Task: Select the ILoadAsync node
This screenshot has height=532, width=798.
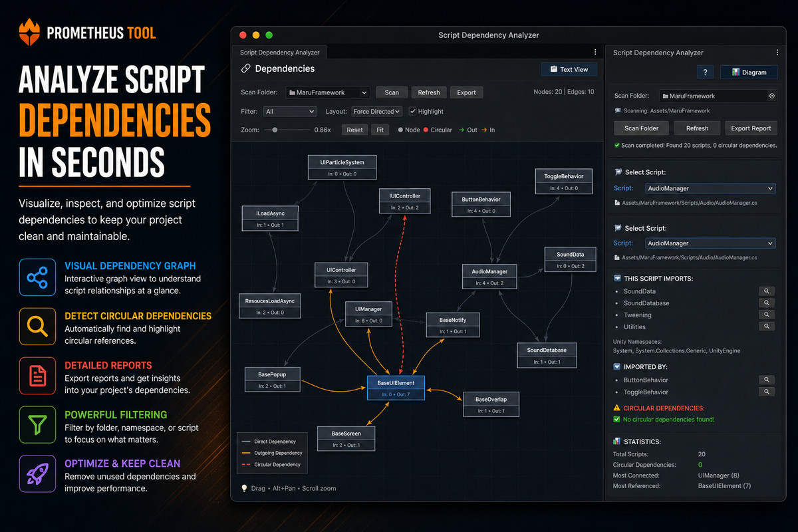Action: (x=271, y=218)
